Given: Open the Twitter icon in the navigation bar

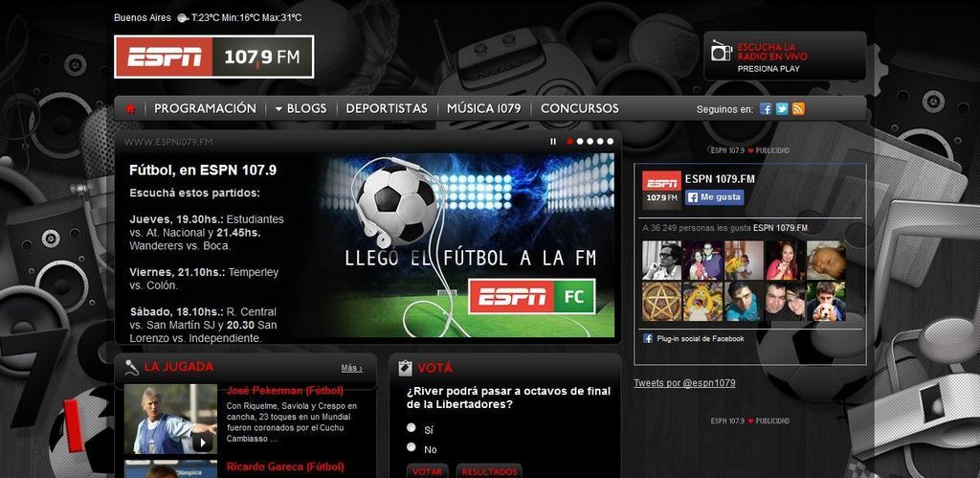Looking at the screenshot, I should [x=782, y=109].
